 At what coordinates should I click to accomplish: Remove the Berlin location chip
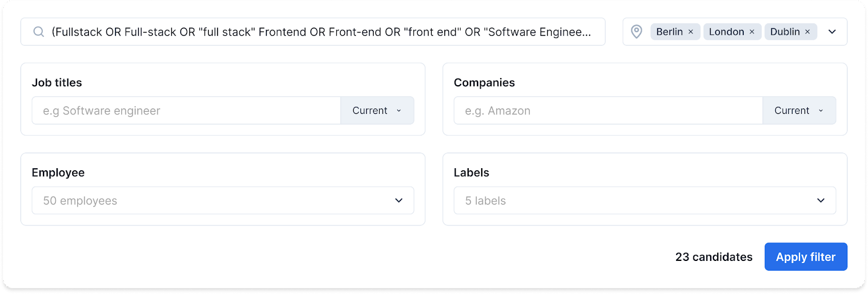[691, 32]
